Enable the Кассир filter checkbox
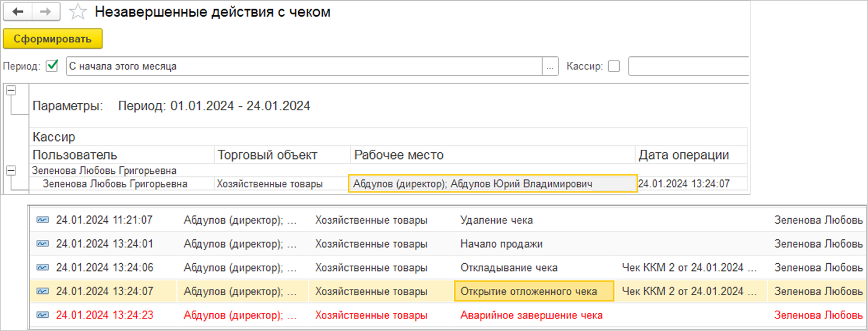The width and height of the screenshot is (868, 331). 614,66
